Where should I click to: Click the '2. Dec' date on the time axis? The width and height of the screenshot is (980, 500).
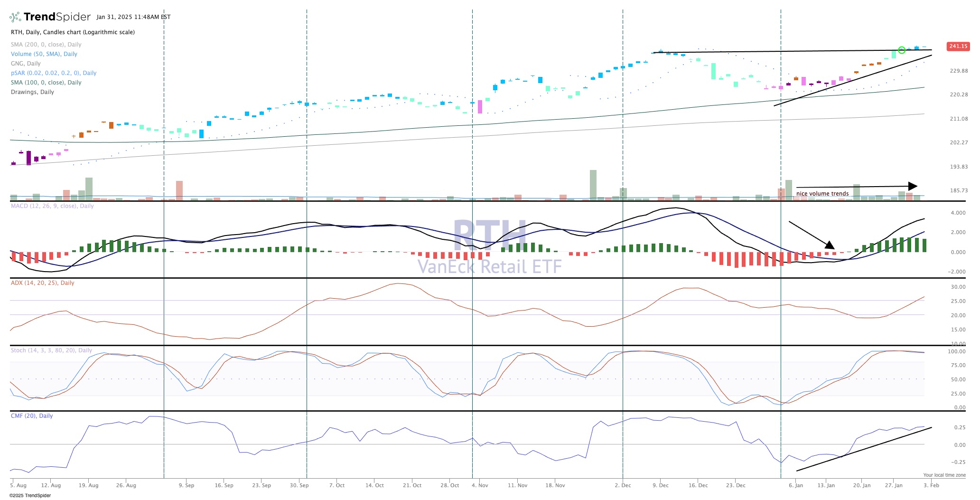(623, 485)
